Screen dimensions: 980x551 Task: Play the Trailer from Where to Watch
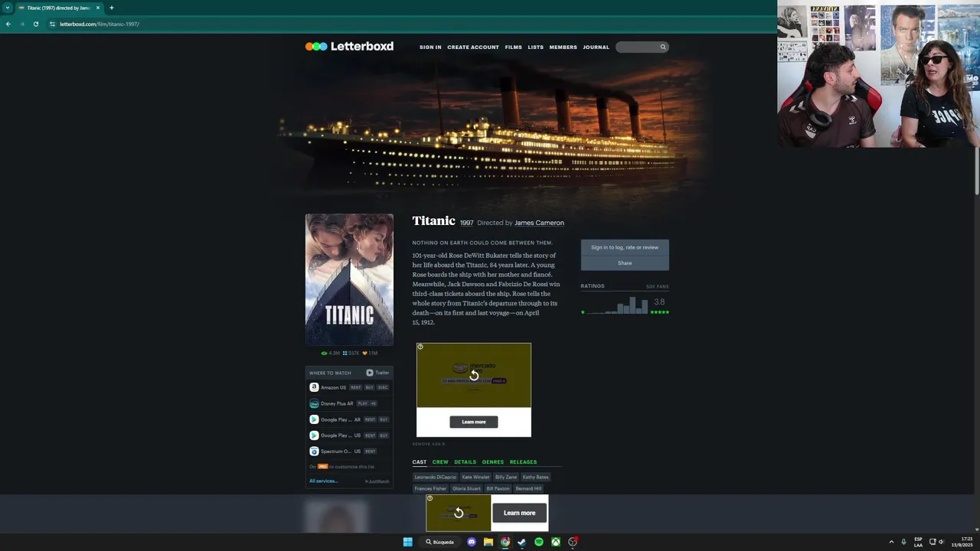click(377, 373)
